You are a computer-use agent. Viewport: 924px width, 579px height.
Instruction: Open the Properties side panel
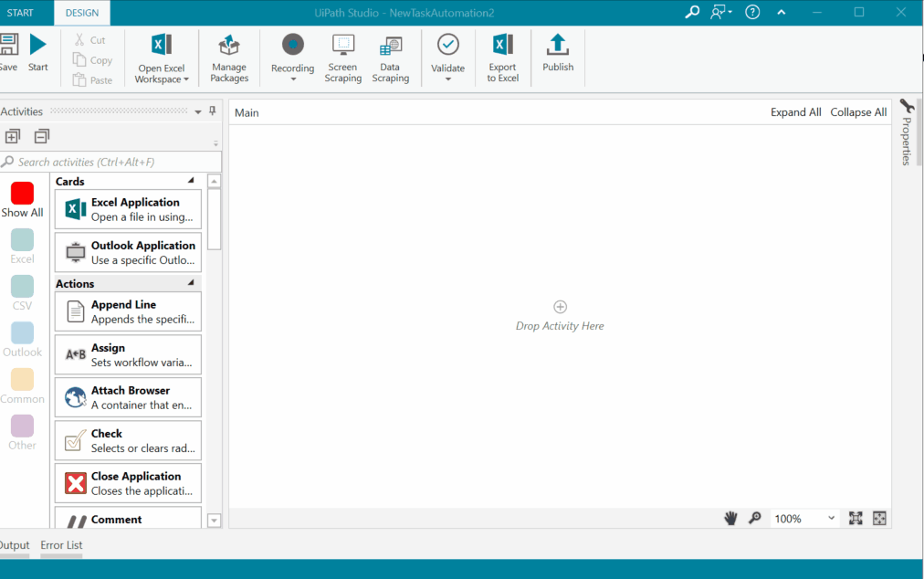pyautogui.click(x=907, y=132)
